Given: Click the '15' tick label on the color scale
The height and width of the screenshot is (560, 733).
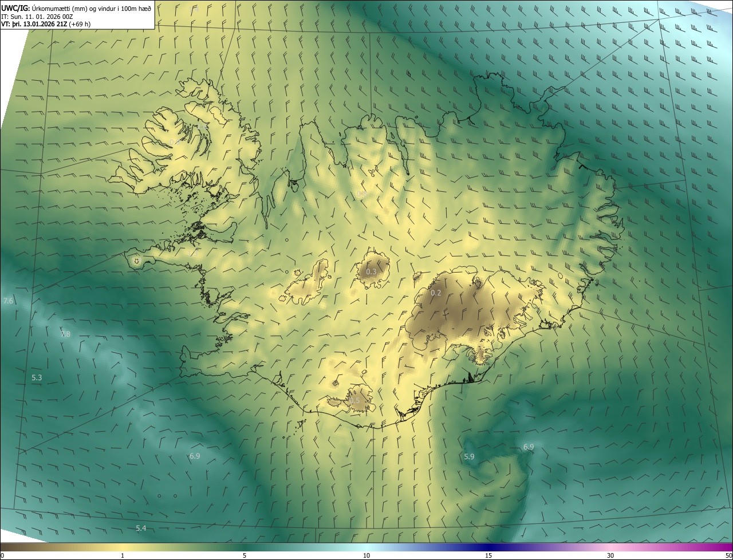Looking at the screenshot, I should pyautogui.click(x=488, y=555).
